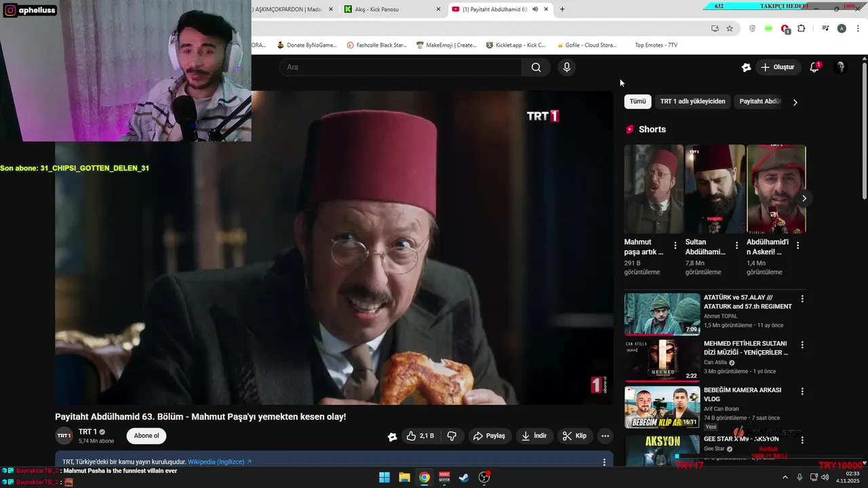Select the 'Tümü' filter chip
This screenshot has width=868, height=488.
638,102
